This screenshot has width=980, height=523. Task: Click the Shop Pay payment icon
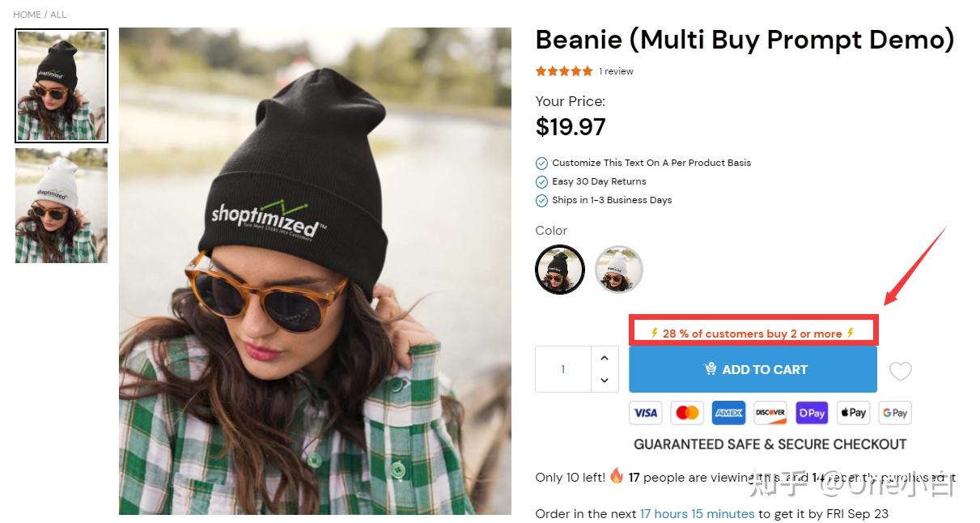pyautogui.click(x=812, y=413)
